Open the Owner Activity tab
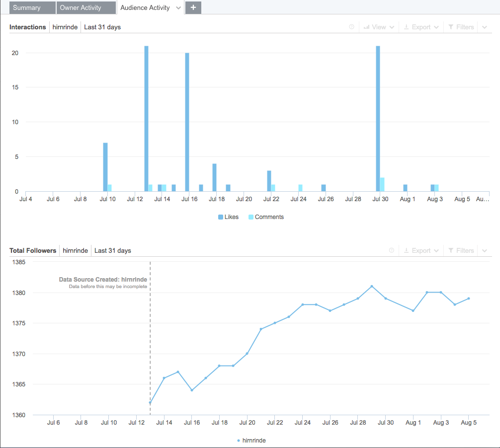The image size is (500, 448). click(86, 7)
